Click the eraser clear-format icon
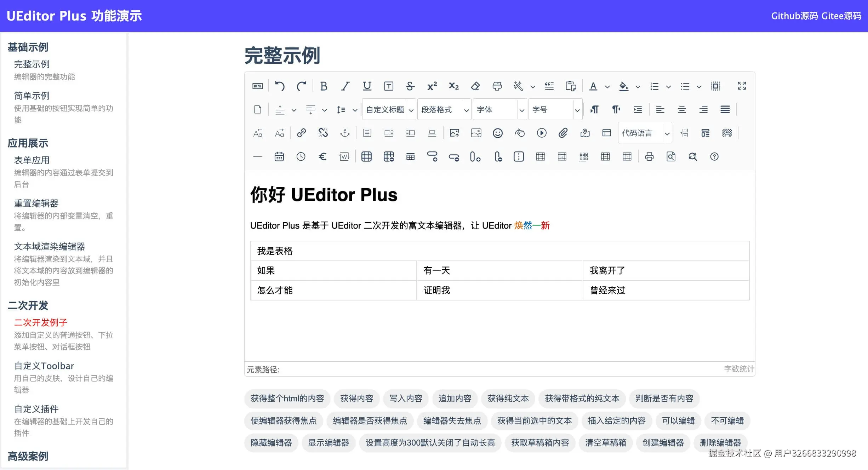Screen dimensions: 868x470 tap(475, 86)
